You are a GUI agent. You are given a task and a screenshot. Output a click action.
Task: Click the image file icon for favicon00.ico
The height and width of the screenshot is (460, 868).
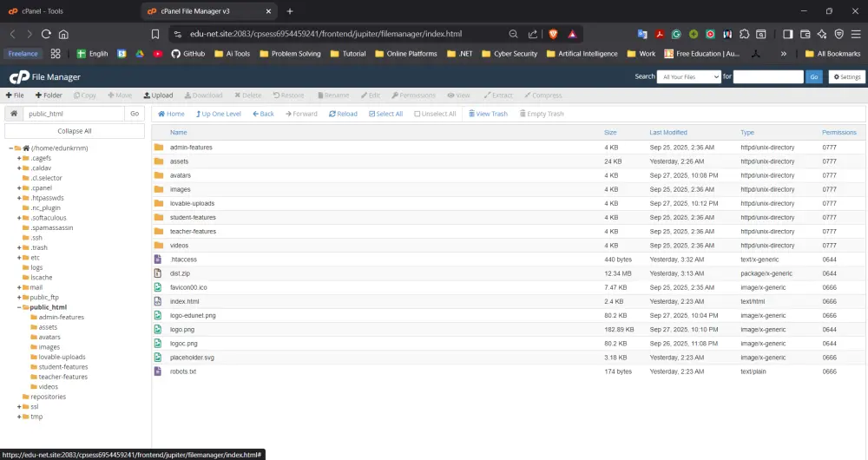[x=158, y=287]
